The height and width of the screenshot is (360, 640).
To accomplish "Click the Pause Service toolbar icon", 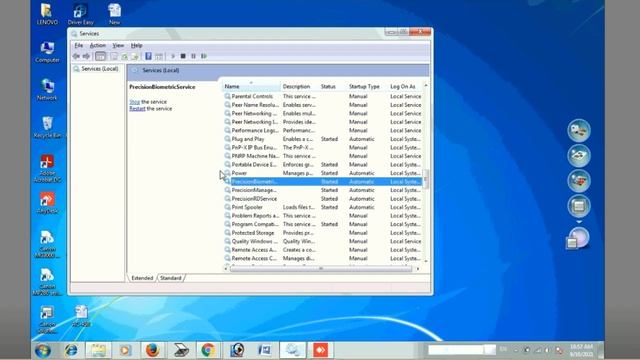I will [x=193, y=56].
